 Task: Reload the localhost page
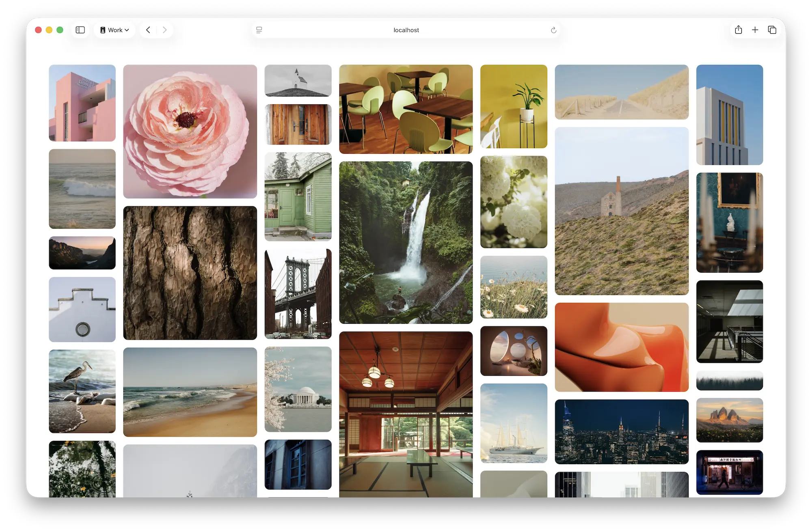pos(553,30)
